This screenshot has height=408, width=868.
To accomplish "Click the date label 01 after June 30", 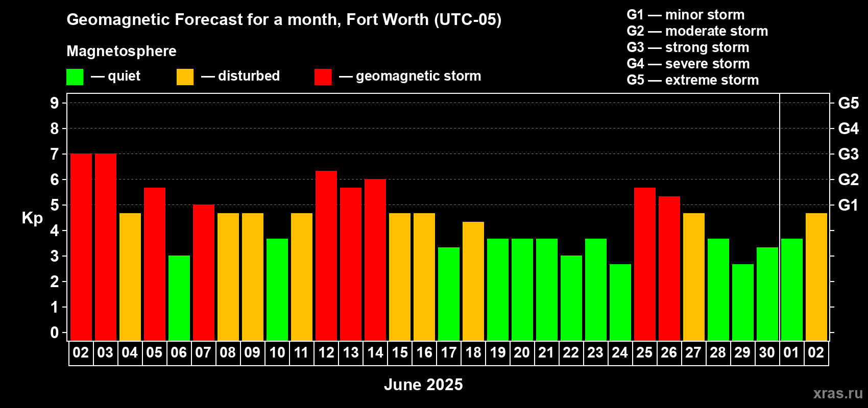I will (x=791, y=353).
